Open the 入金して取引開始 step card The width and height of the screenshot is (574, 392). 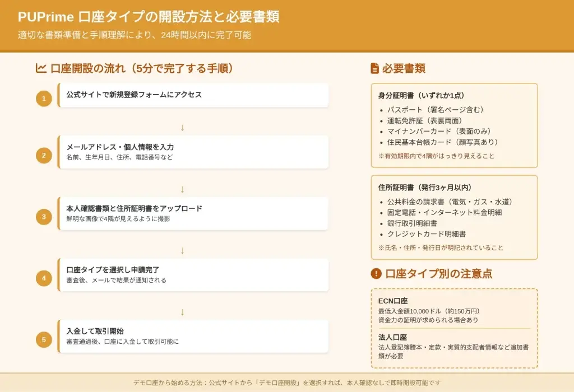(193, 336)
